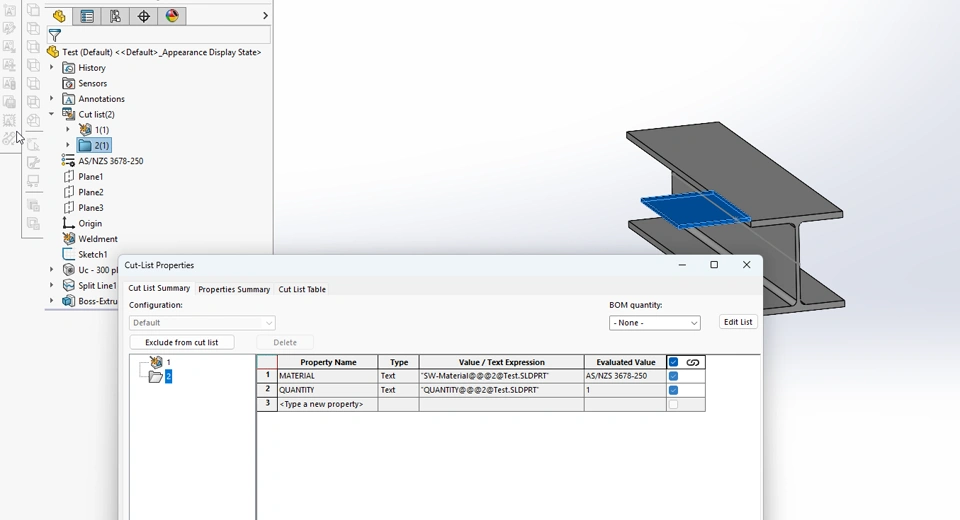Image resolution: width=960 pixels, height=520 pixels.
Task: Select the Boss-Extrude feature icon
Action: coord(69,301)
